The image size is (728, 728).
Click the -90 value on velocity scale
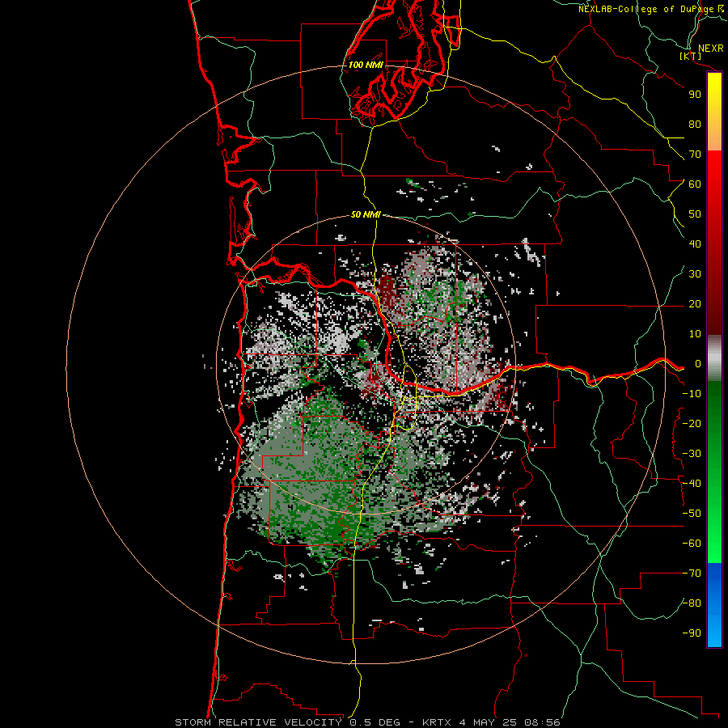click(692, 633)
